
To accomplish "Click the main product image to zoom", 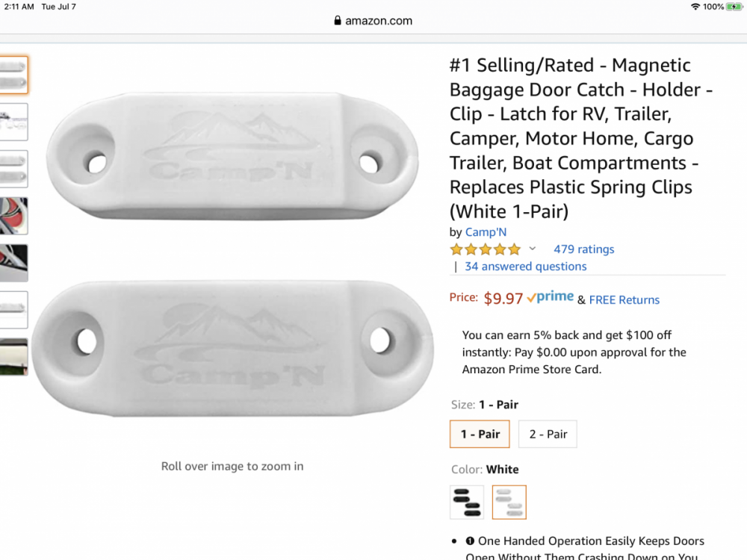I will pyautogui.click(x=232, y=252).
